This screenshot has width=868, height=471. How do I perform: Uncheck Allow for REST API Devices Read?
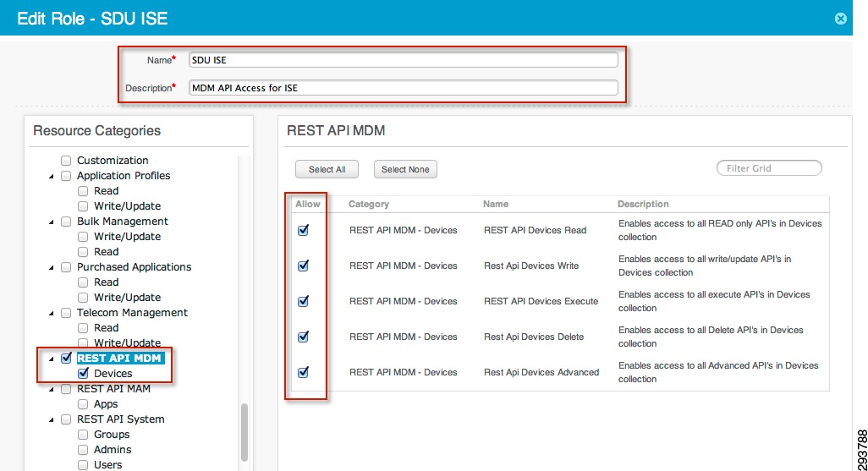[x=303, y=230]
